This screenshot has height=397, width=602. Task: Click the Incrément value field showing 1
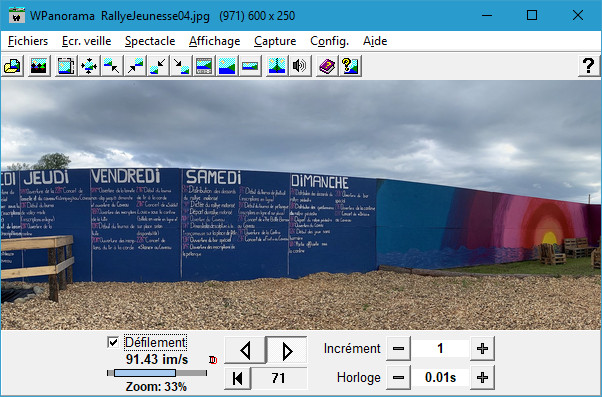point(440,349)
